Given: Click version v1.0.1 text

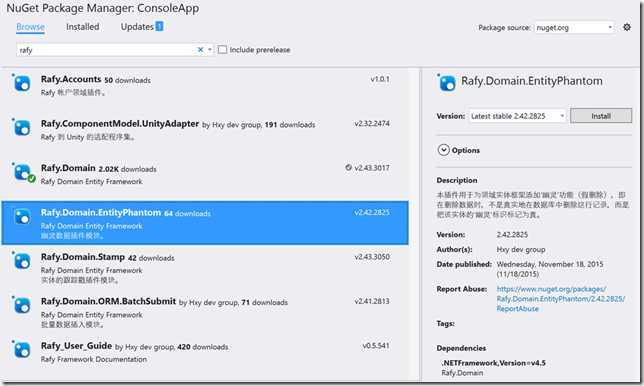Looking at the screenshot, I should [x=380, y=79].
